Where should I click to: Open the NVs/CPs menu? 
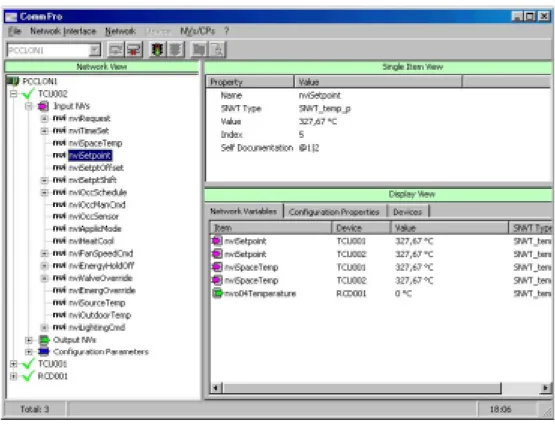click(x=198, y=31)
